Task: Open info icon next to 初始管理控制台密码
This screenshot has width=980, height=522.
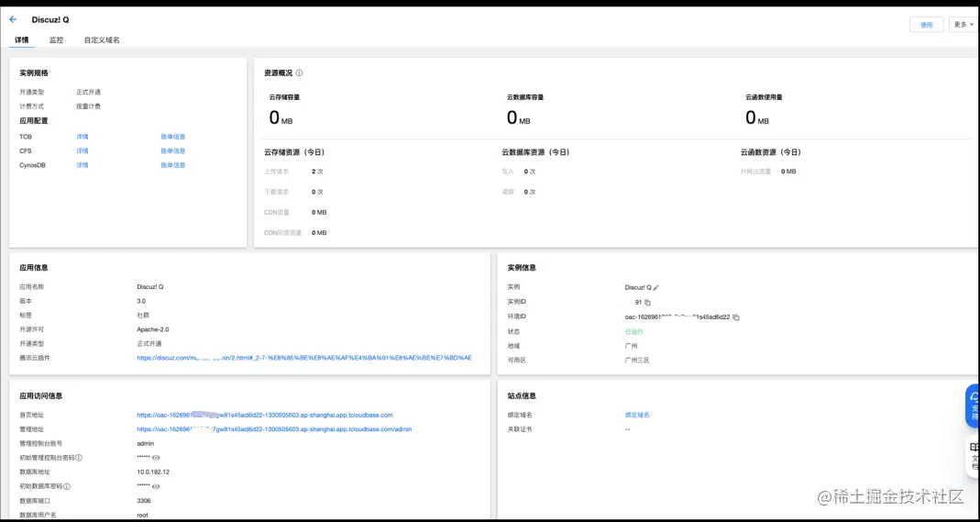Action: point(79,458)
